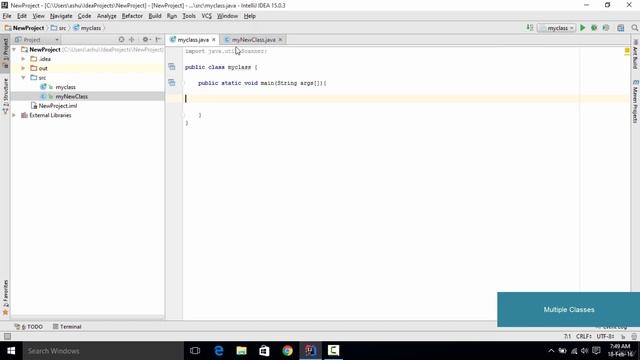Open the myclass run configuration dropdown
The width and height of the screenshot is (640, 360).
(x=556, y=28)
